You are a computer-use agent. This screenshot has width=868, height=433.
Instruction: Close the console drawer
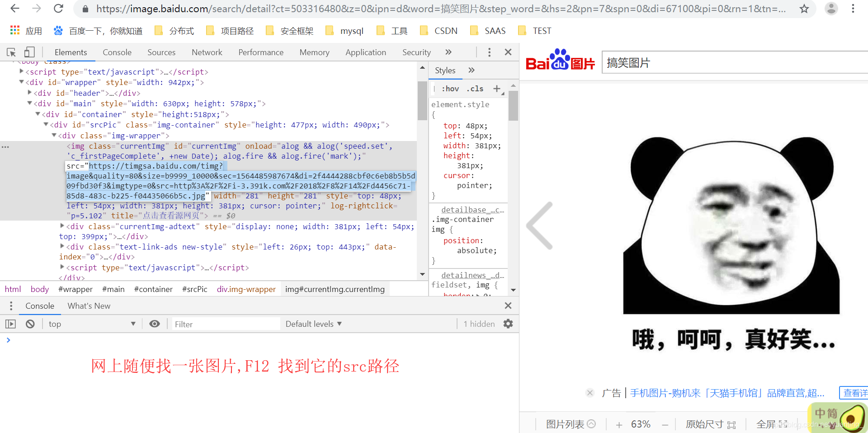click(x=508, y=306)
